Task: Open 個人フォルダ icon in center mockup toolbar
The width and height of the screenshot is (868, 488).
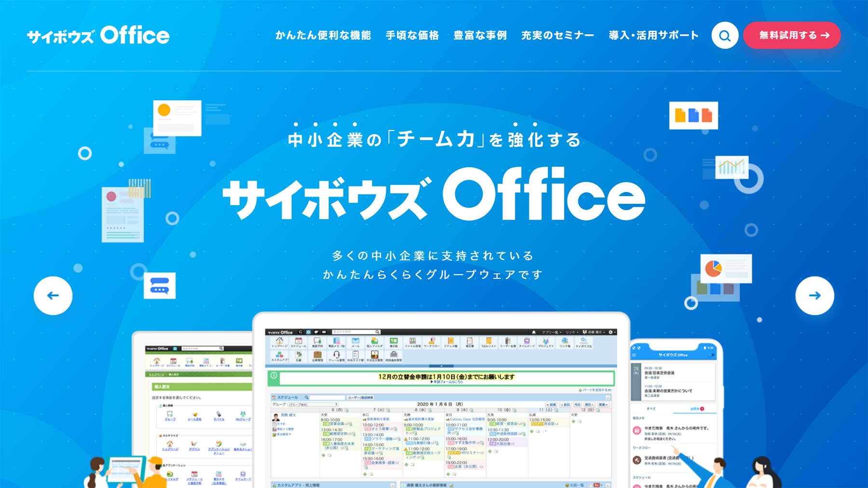Action: pos(374,342)
